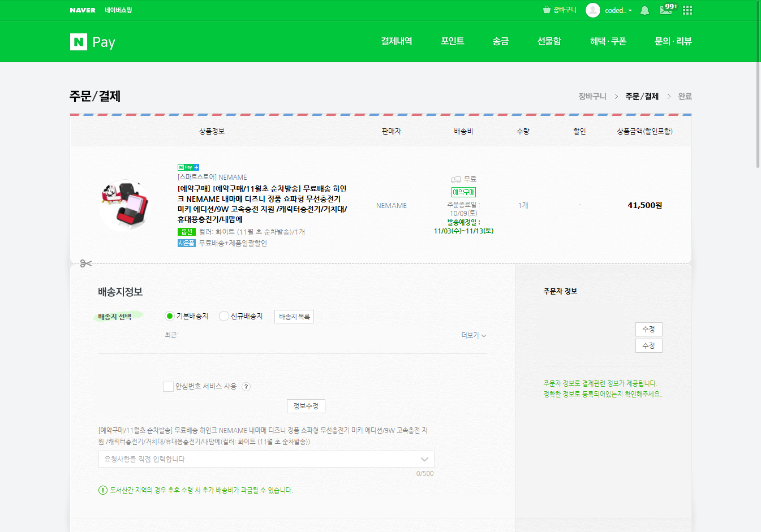This screenshot has height=532, width=761.
Task: Expand recent addresses with 더보기
Action: [x=474, y=335]
